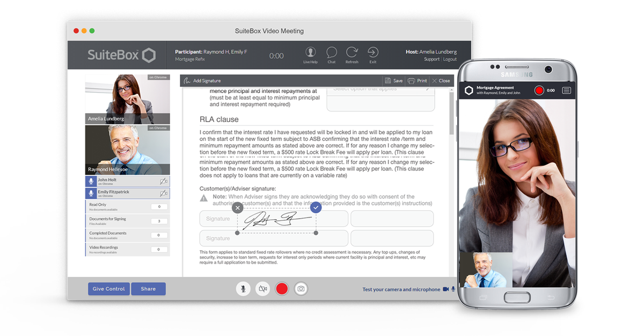Image resolution: width=644 pixels, height=336 pixels.
Task: Click the Share button
Action: click(x=148, y=289)
